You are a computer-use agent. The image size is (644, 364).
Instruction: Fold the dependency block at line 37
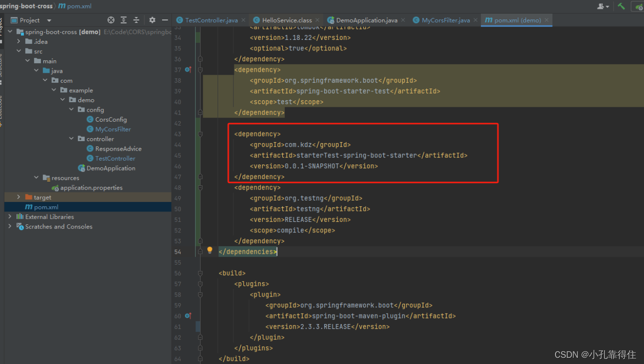click(x=201, y=70)
